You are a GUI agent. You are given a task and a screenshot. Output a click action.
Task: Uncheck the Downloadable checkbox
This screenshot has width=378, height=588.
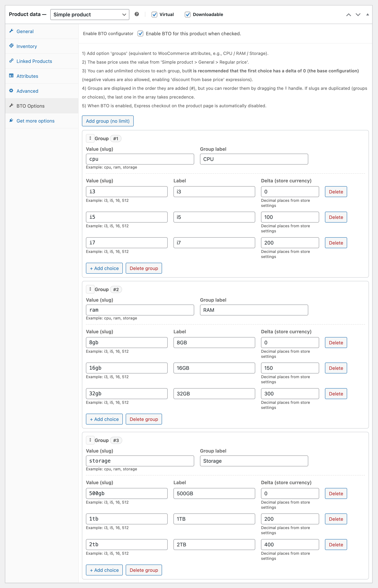[x=187, y=15]
